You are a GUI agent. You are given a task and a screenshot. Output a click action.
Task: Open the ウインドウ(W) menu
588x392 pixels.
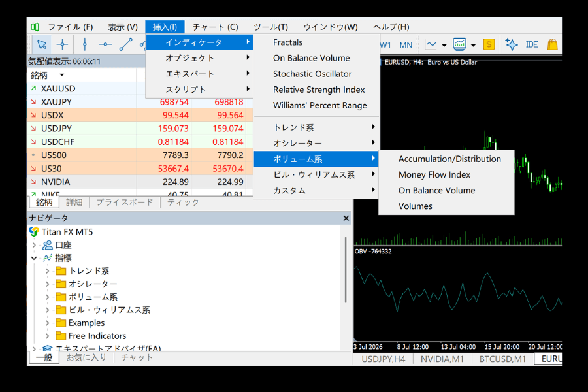click(x=331, y=27)
